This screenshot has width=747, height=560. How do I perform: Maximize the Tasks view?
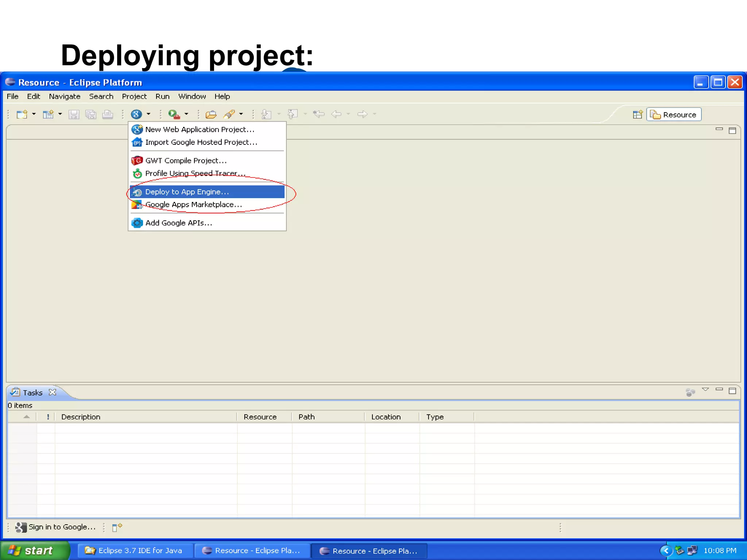(732, 391)
